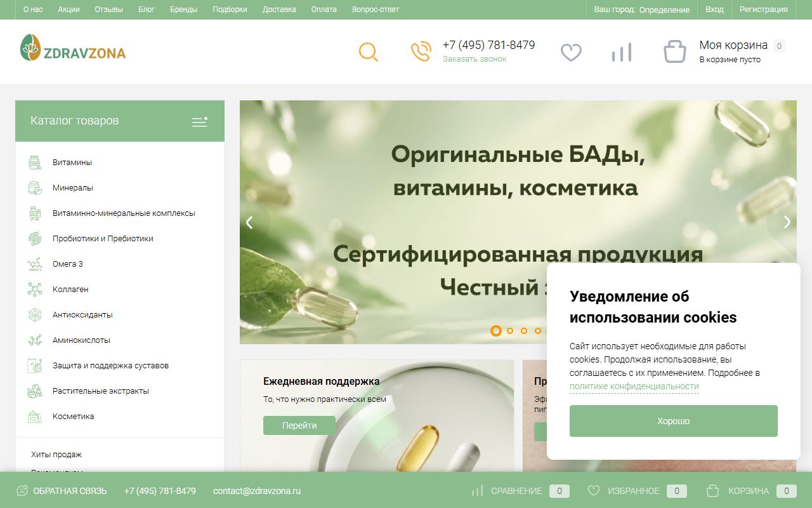
Task: Go to next banner slide arrow
Action: coord(787,222)
